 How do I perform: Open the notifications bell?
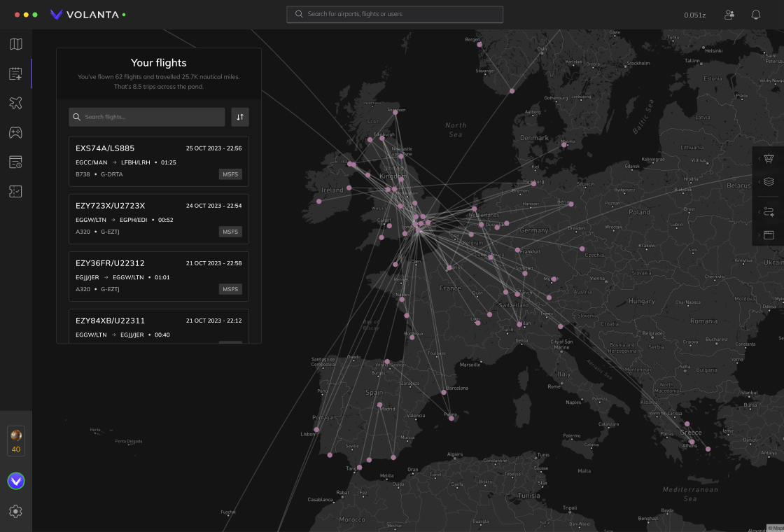pyautogui.click(x=756, y=15)
